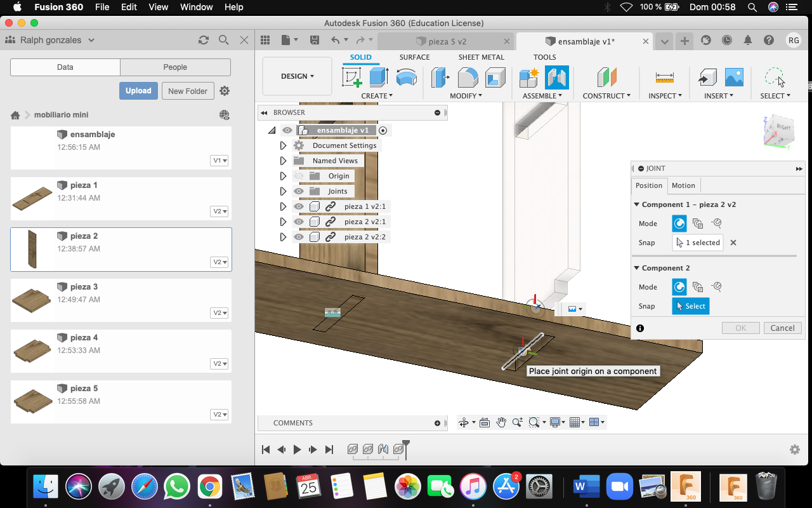Toggle visibility of the Joints folder

(299, 191)
